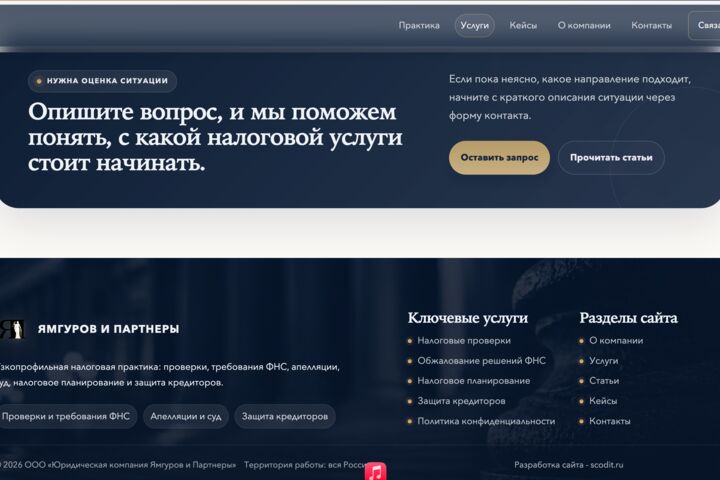Click the Нужна оценка ситуации badge
Viewport: 720px width, 480px height.
click(x=102, y=81)
